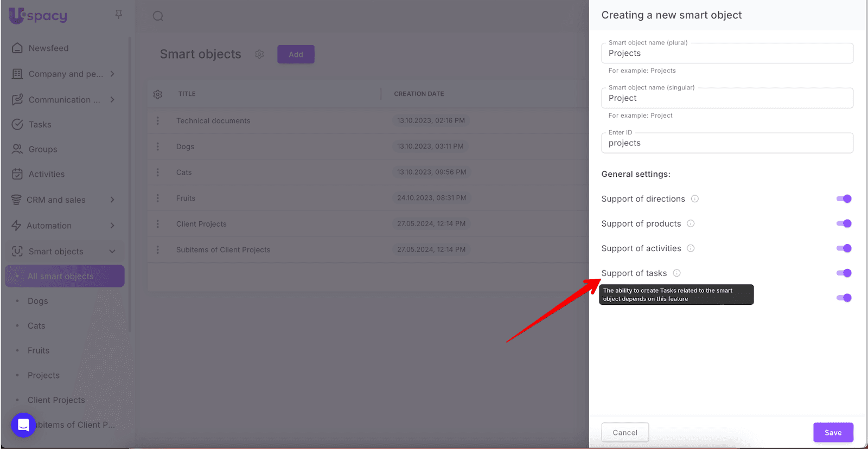This screenshot has height=449, width=868.
Task: Expand the Company and people menu
Action: (112, 74)
